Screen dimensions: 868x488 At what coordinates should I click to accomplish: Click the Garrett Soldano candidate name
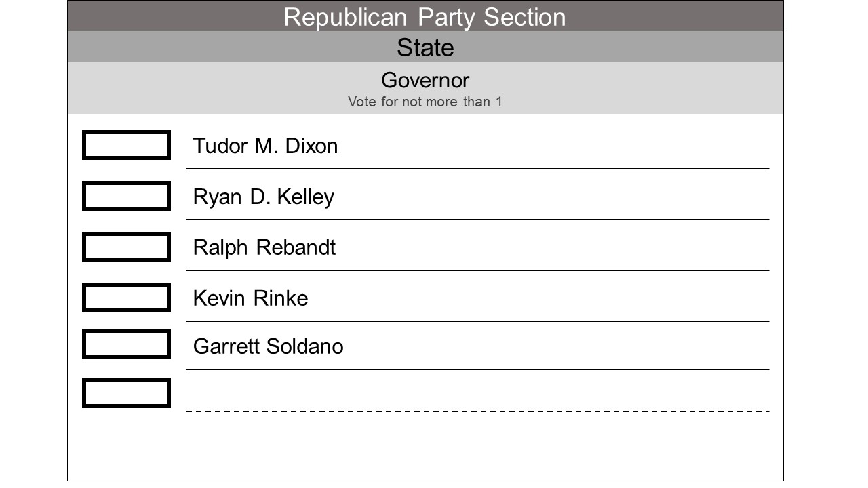click(268, 346)
